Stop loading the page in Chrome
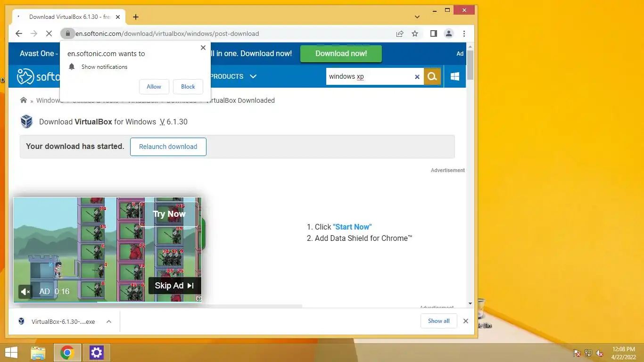Viewport: 644px width, 362px height. 49,33
